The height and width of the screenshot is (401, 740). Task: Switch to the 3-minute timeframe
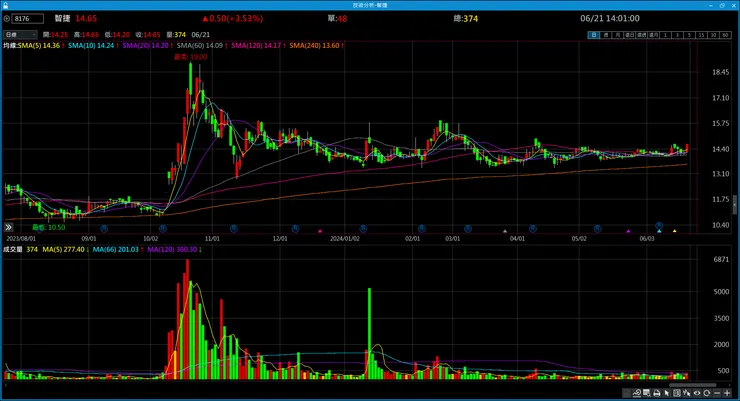coord(677,35)
